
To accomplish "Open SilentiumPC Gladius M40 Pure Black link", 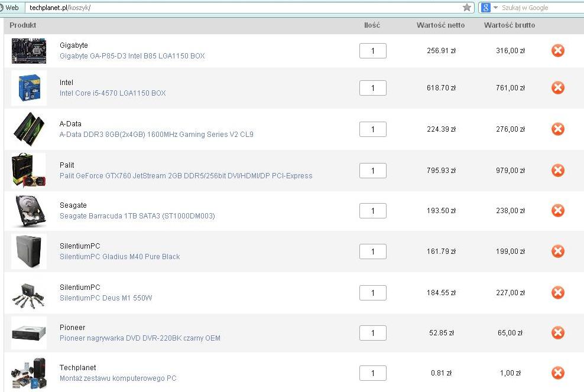I will [119, 257].
